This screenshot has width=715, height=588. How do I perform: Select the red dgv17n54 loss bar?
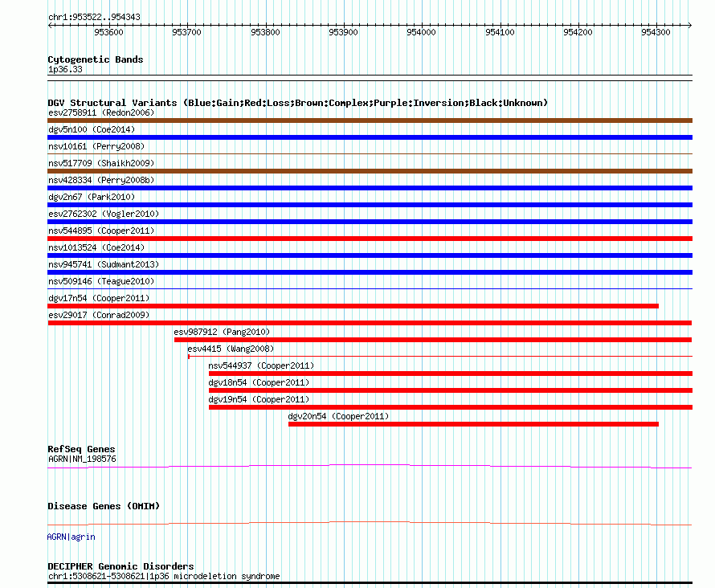[353, 306]
